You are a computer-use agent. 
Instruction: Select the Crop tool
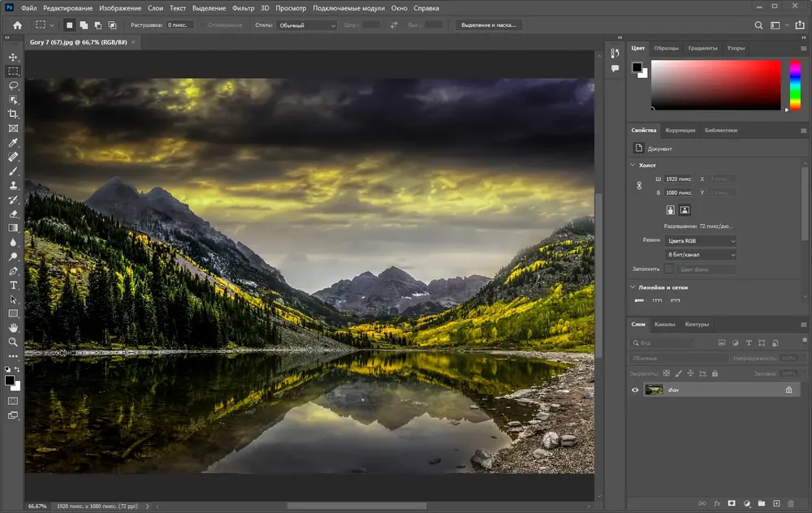click(x=13, y=114)
